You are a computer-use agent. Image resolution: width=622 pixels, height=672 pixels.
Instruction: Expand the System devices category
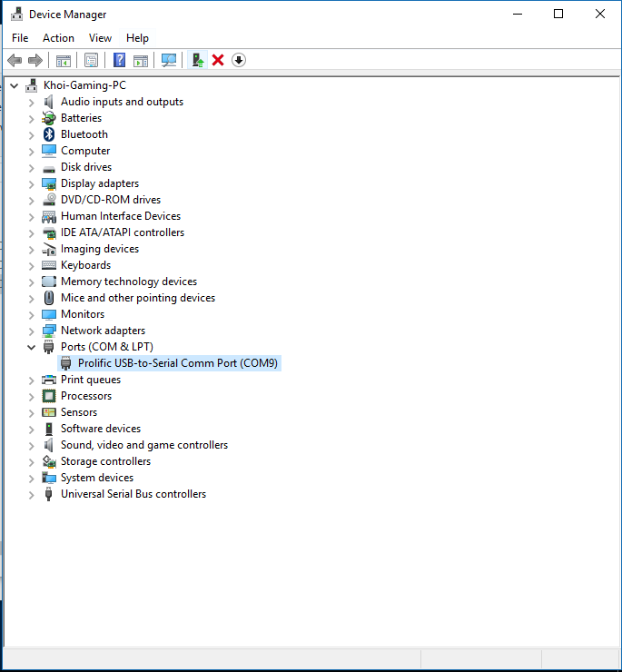pos(31,479)
